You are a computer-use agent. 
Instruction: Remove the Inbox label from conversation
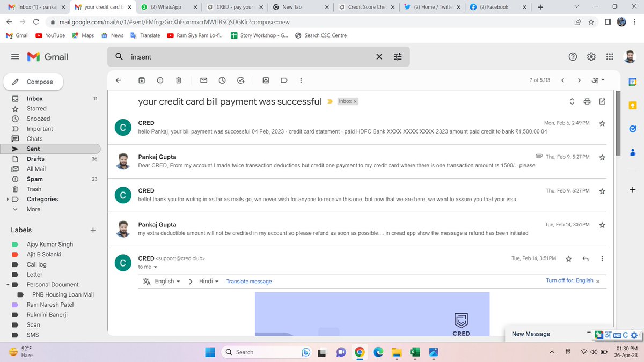pyautogui.click(x=355, y=101)
